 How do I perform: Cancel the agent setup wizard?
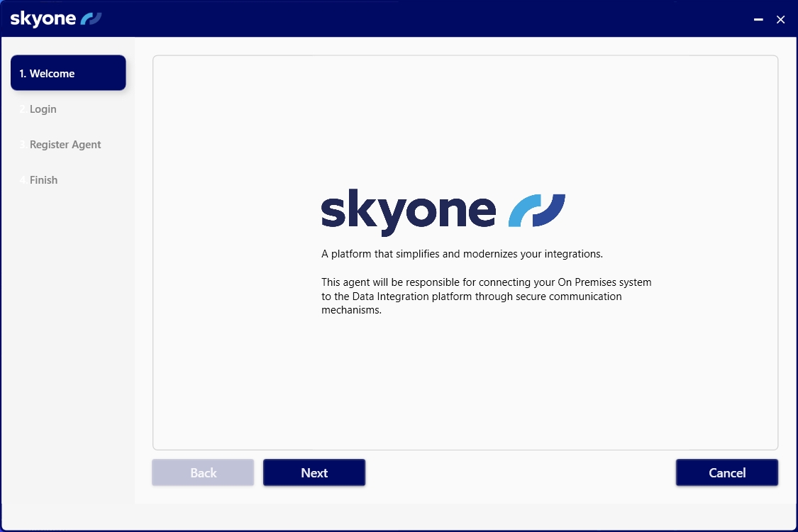tap(727, 472)
